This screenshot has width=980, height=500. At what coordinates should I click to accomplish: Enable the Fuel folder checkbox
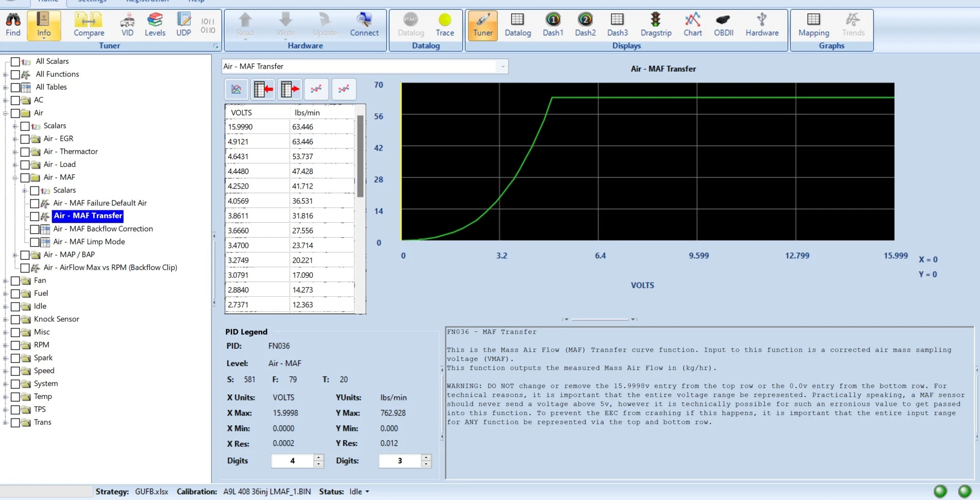tap(15, 294)
